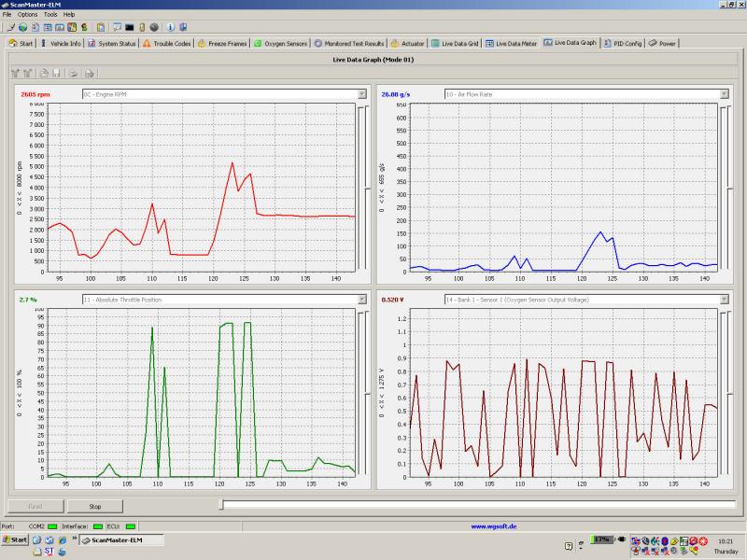747x560 pixels.
Task: Click the clipboard icon in the top toolbar
Action: click(100, 27)
